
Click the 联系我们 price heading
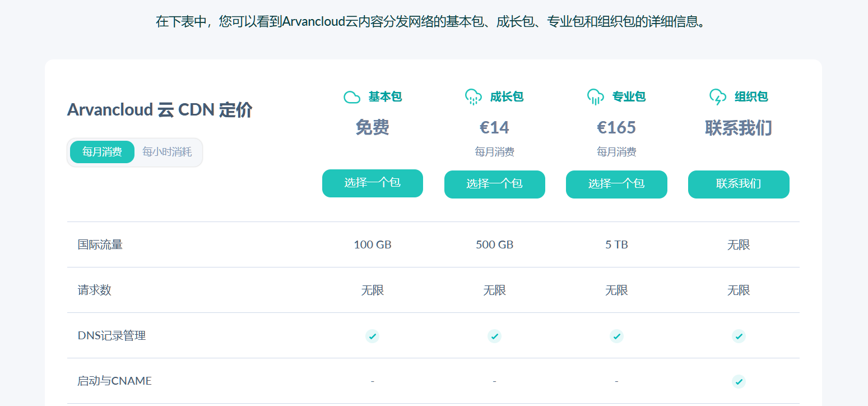pos(739,128)
